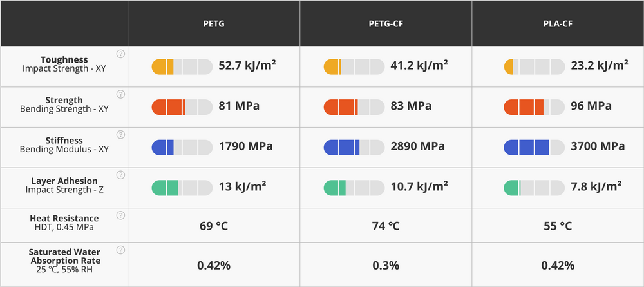Open the Strength row help tooltip icon
The width and height of the screenshot is (644, 287).
click(120, 94)
